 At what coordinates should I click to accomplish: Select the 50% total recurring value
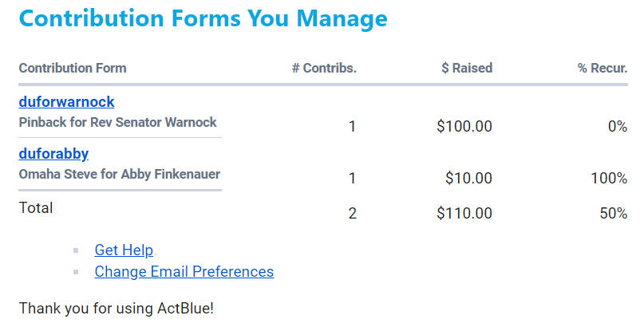click(x=613, y=213)
